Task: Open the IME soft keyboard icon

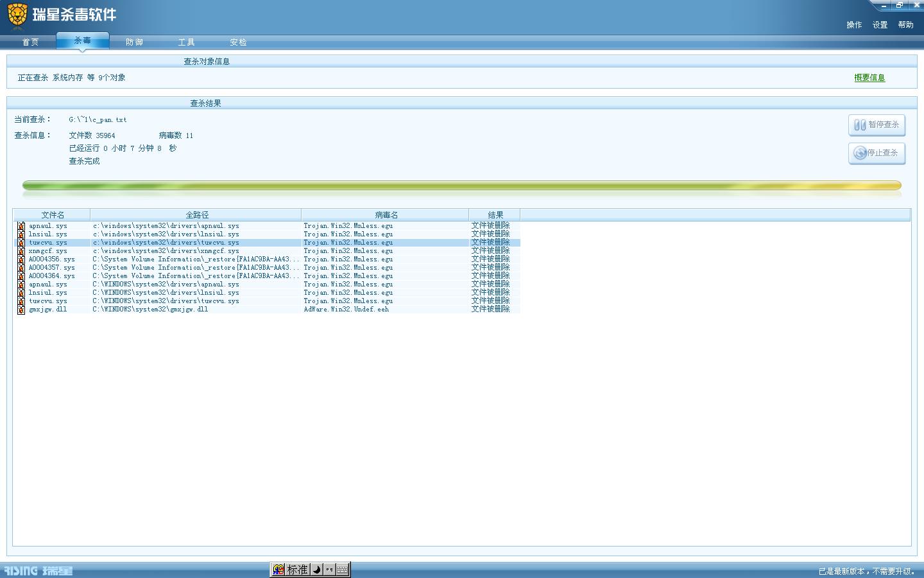Action: click(342, 570)
